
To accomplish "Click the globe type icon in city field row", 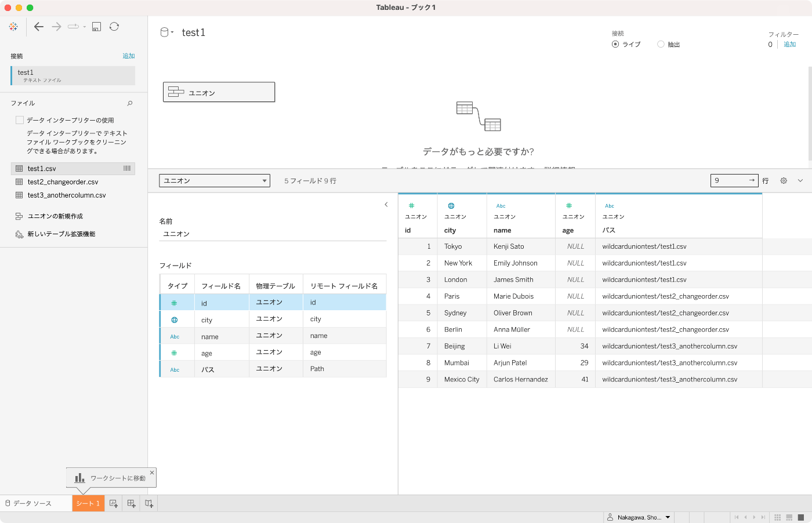I will point(175,320).
